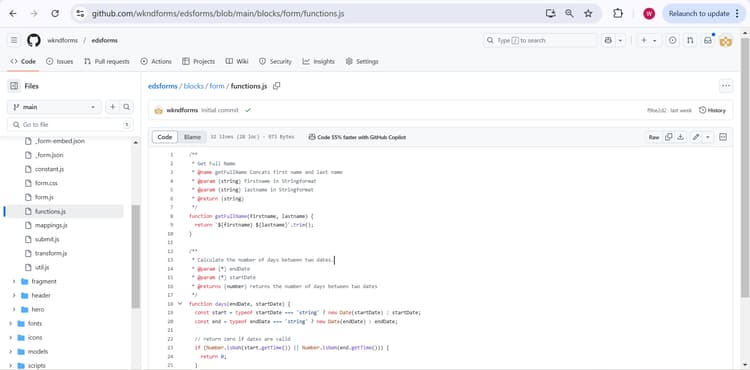Click Relaunch to update button

703,14
